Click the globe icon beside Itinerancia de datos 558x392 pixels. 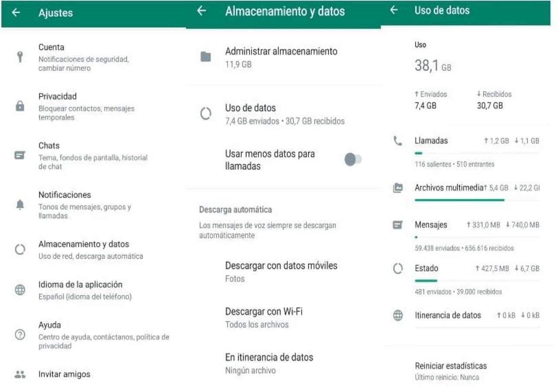(x=397, y=315)
